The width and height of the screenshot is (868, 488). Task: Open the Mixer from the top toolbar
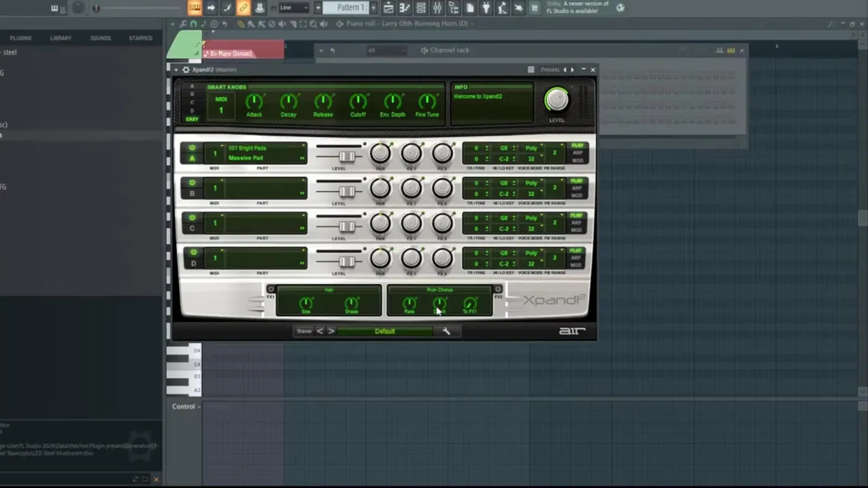point(437,7)
